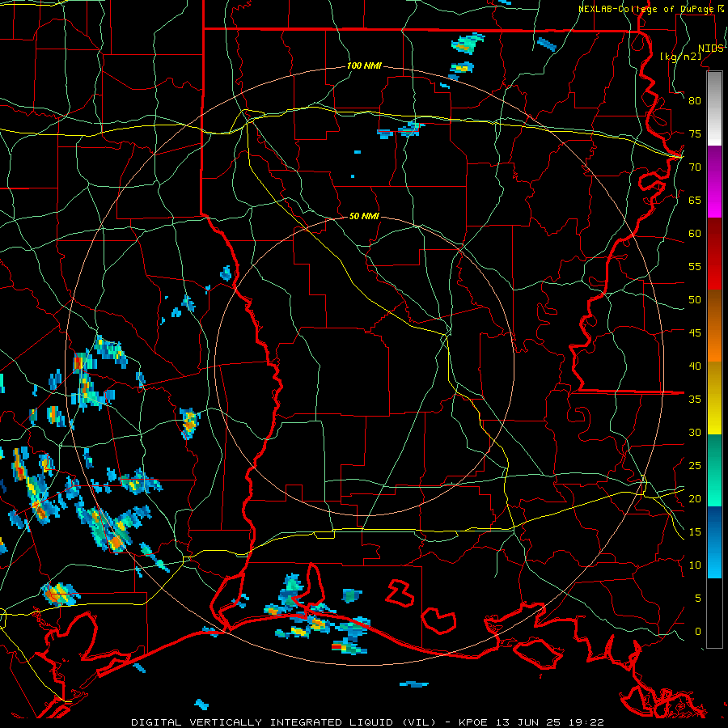Click scale value 40
The height and width of the screenshot is (728, 728).
coord(695,366)
